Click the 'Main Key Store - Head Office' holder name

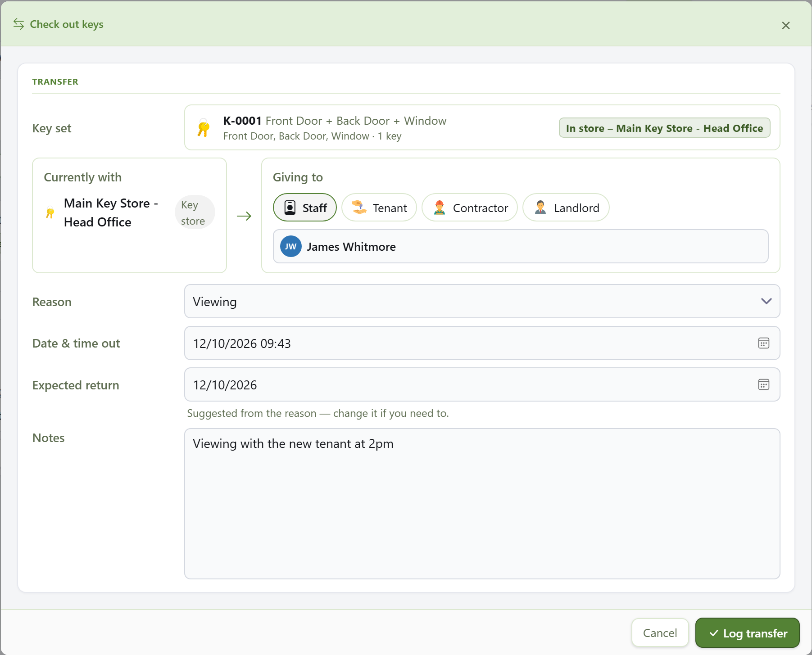(x=111, y=212)
